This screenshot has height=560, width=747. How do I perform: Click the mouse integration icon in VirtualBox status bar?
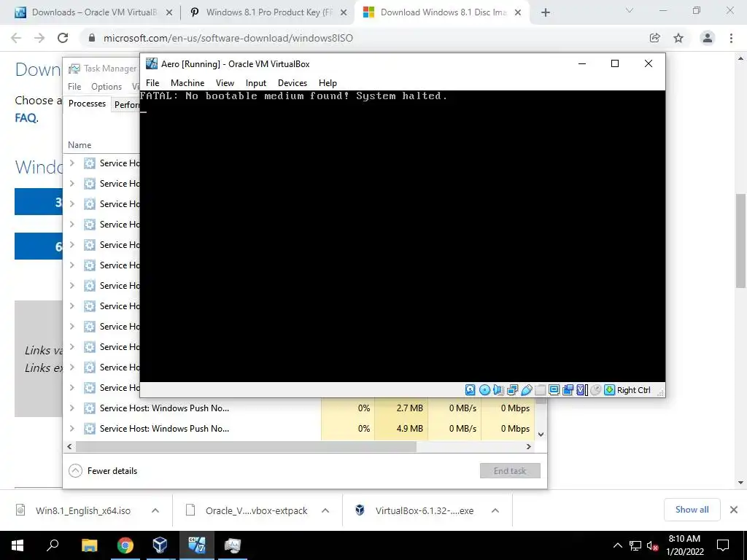pos(595,390)
